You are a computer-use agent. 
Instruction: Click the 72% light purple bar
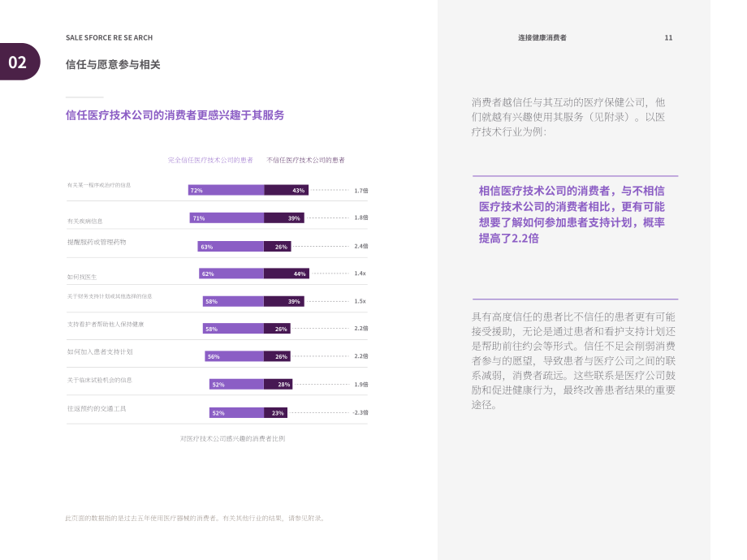[227, 190]
